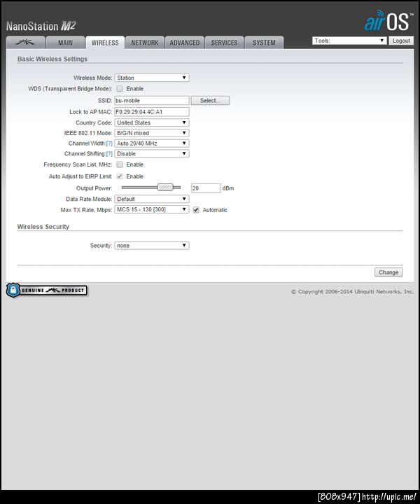Click the airOS logo
The image size is (420, 504).
(x=388, y=20)
